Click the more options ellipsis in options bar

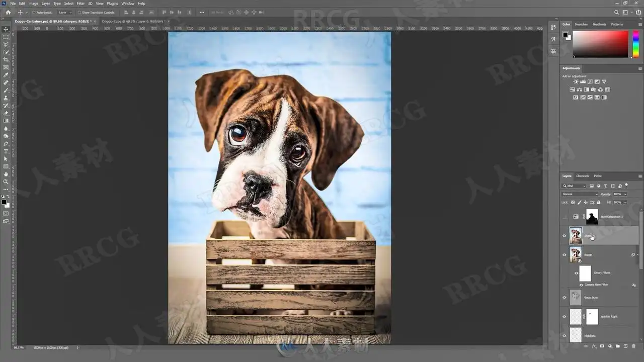(x=202, y=12)
